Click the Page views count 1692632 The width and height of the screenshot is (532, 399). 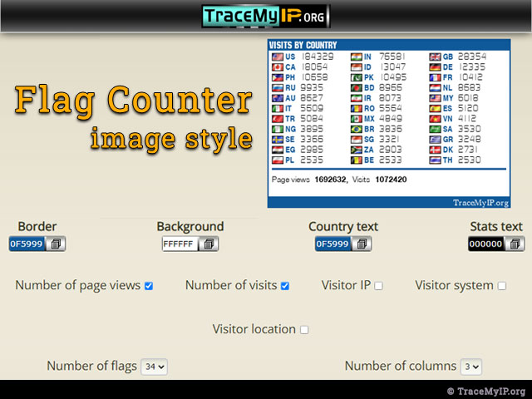[331, 180]
